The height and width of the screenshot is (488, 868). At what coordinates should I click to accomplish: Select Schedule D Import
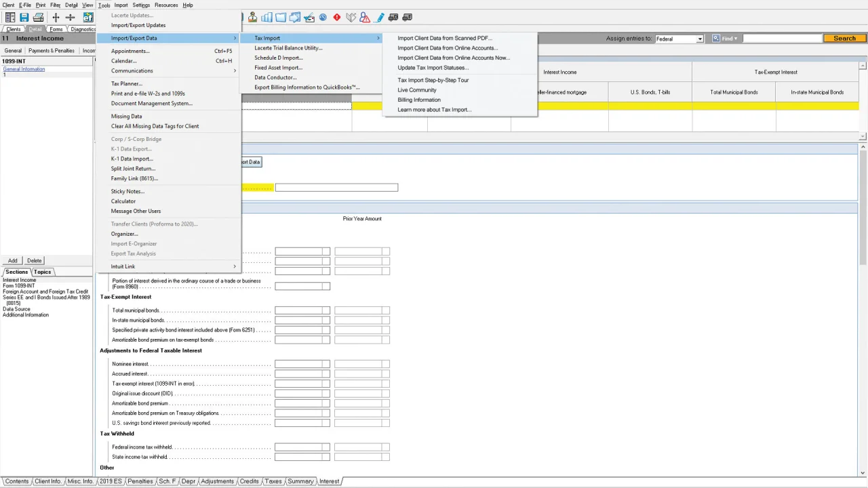[x=279, y=58]
